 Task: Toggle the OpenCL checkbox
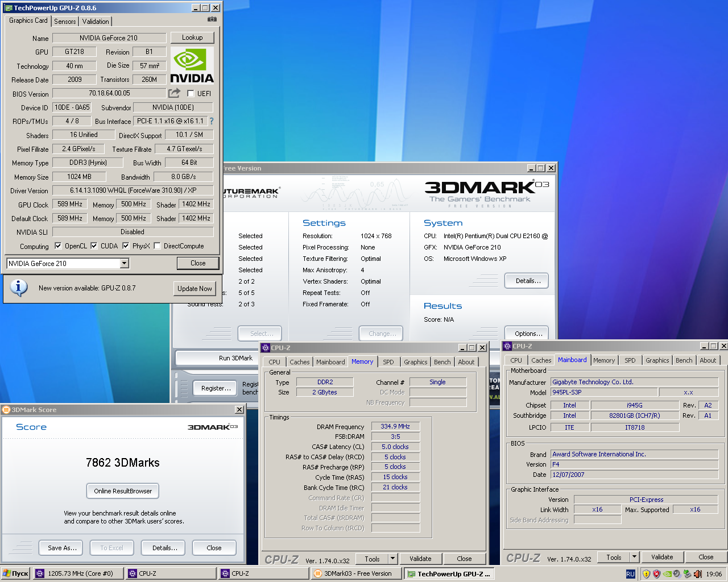coord(58,246)
